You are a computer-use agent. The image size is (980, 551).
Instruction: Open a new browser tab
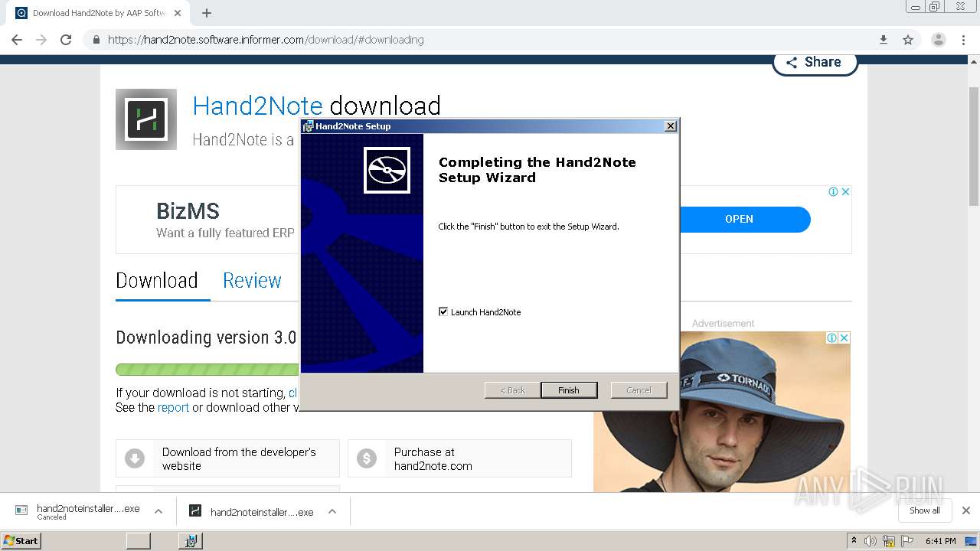click(x=207, y=13)
